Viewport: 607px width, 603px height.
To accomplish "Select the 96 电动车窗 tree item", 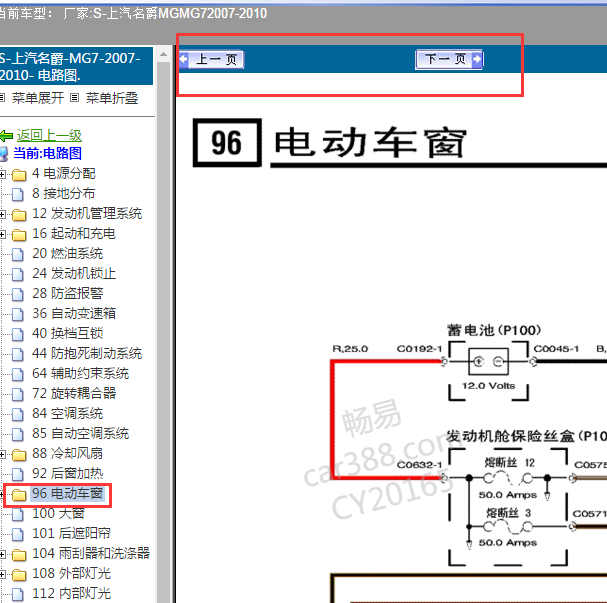I will (x=67, y=493).
